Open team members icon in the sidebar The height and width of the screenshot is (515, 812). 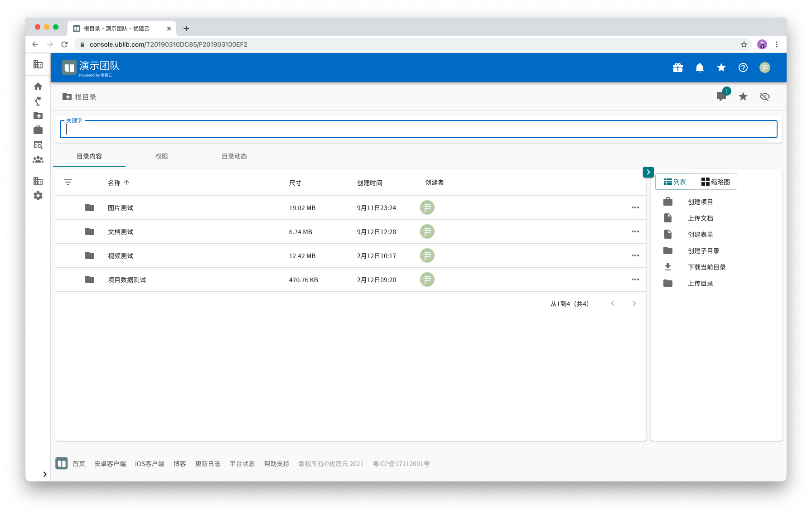38,159
